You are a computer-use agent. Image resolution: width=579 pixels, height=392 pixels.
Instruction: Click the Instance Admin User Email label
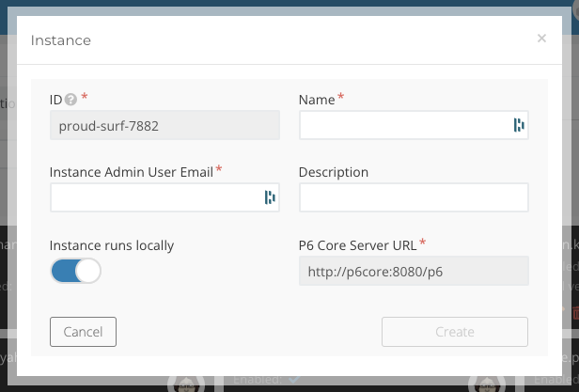tap(132, 172)
